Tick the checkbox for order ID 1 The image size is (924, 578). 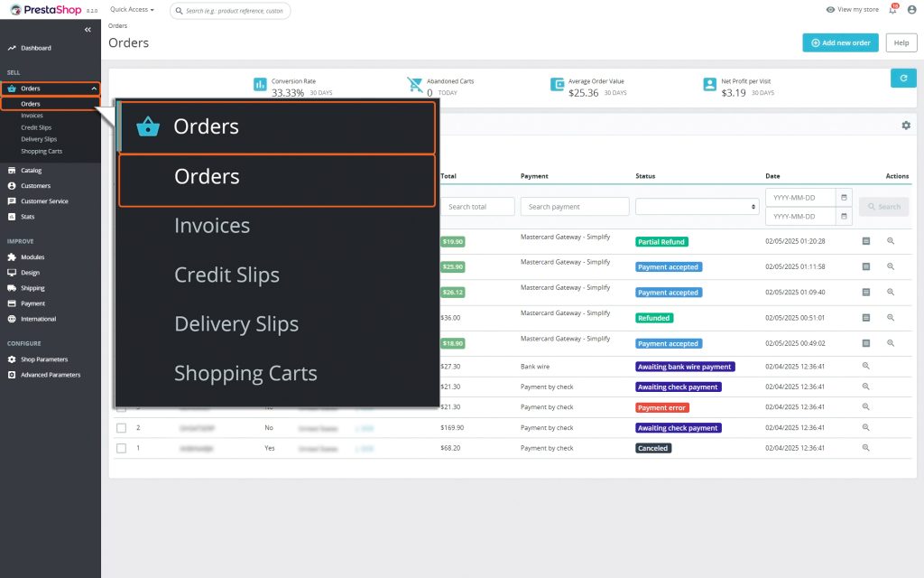122,448
